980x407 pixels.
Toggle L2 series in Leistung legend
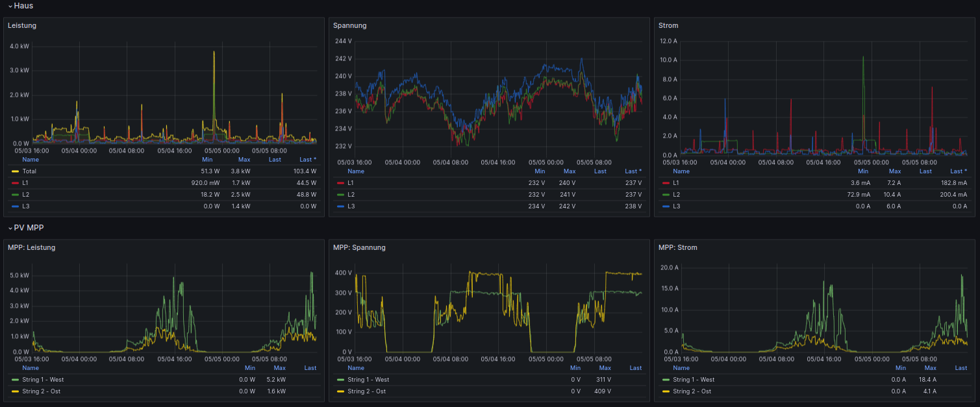coord(26,195)
